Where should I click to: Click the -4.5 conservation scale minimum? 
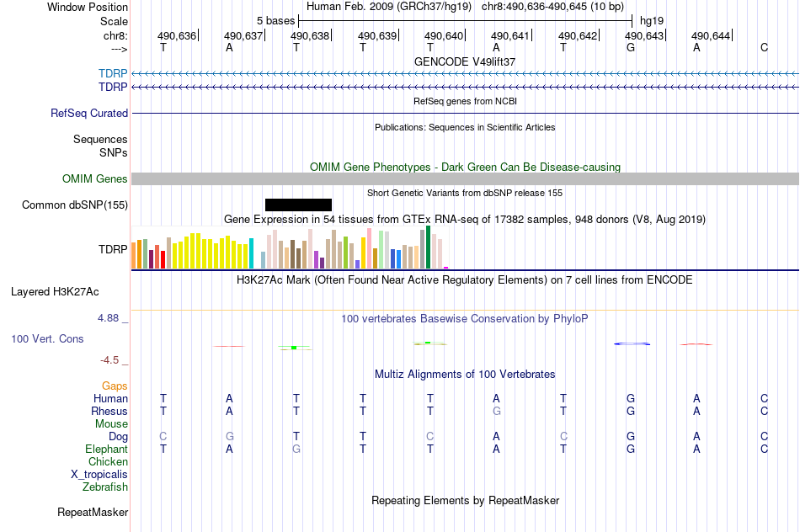109,360
